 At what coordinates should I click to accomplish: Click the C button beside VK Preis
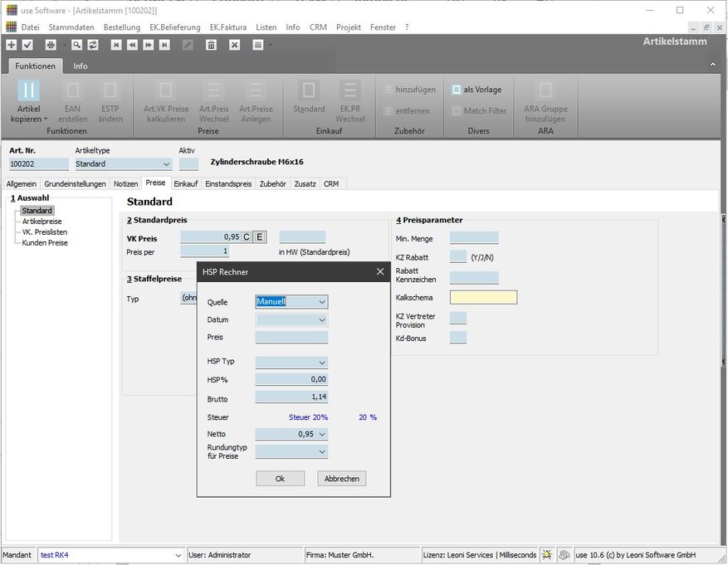pyautogui.click(x=247, y=237)
